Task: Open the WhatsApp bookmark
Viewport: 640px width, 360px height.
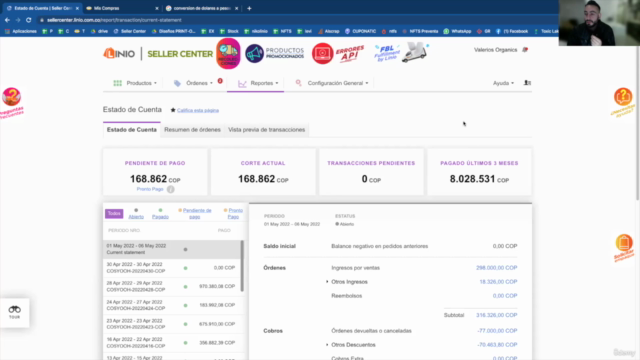Action: (x=458, y=31)
